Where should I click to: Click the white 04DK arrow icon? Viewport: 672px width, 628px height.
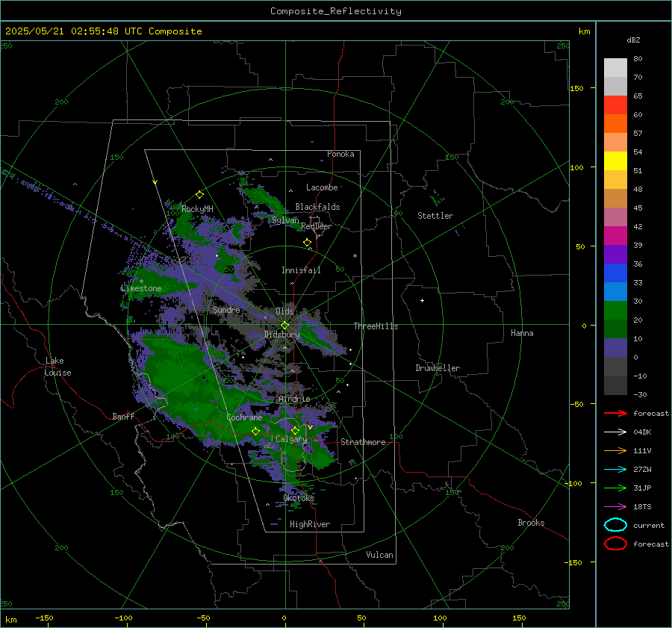click(x=615, y=432)
